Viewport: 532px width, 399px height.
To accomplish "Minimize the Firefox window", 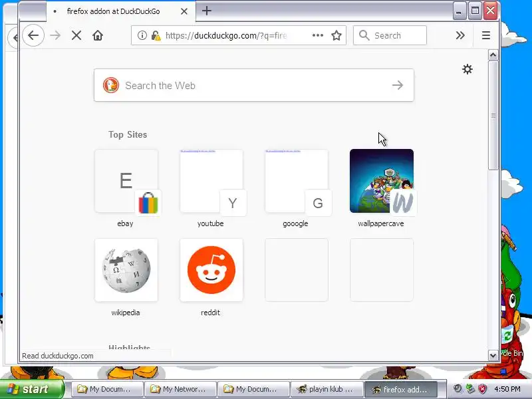I will pos(459,11).
